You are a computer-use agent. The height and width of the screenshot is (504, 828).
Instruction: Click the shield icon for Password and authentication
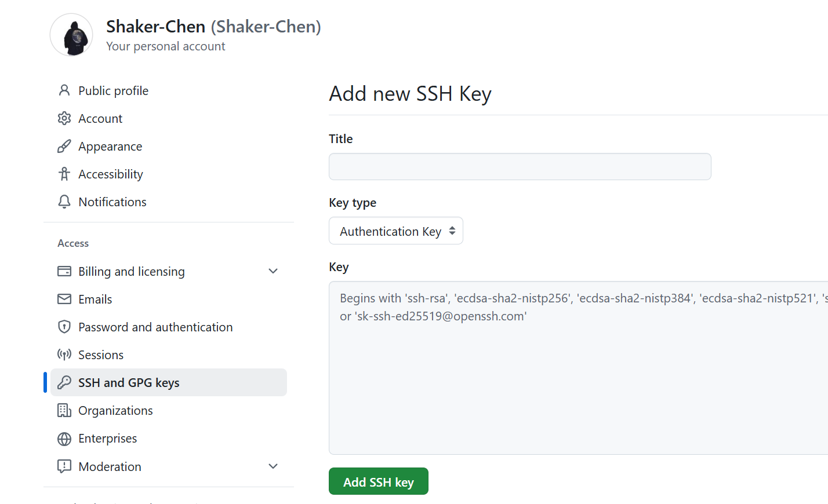(64, 327)
